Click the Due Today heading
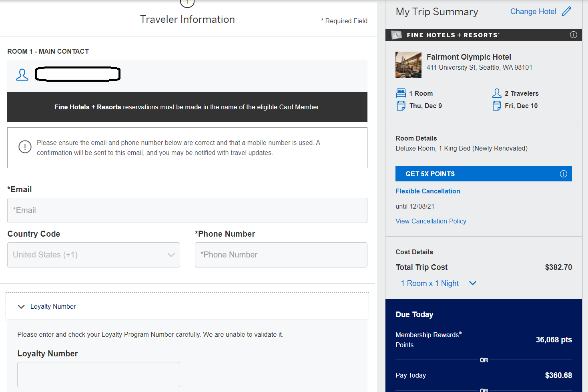The image size is (588, 392). (414, 314)
